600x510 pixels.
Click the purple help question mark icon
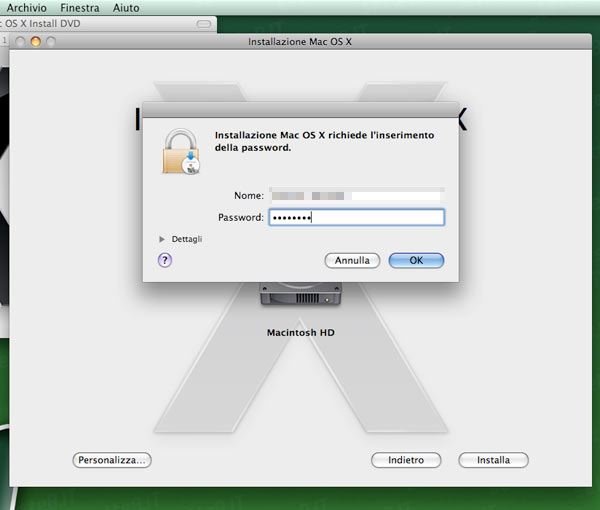pyautogui.click(x=165, y=261)
